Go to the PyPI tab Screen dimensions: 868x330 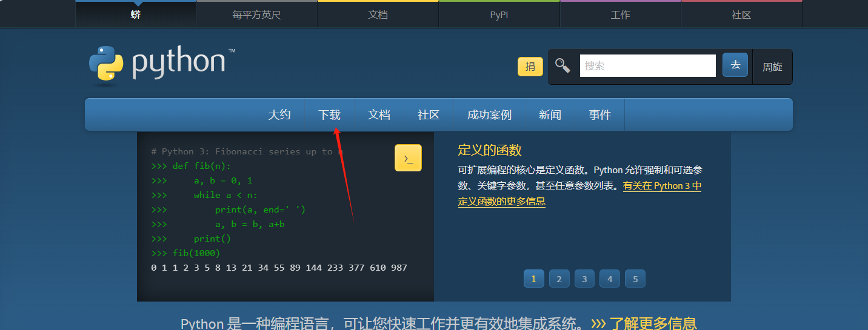click(499, 15)
